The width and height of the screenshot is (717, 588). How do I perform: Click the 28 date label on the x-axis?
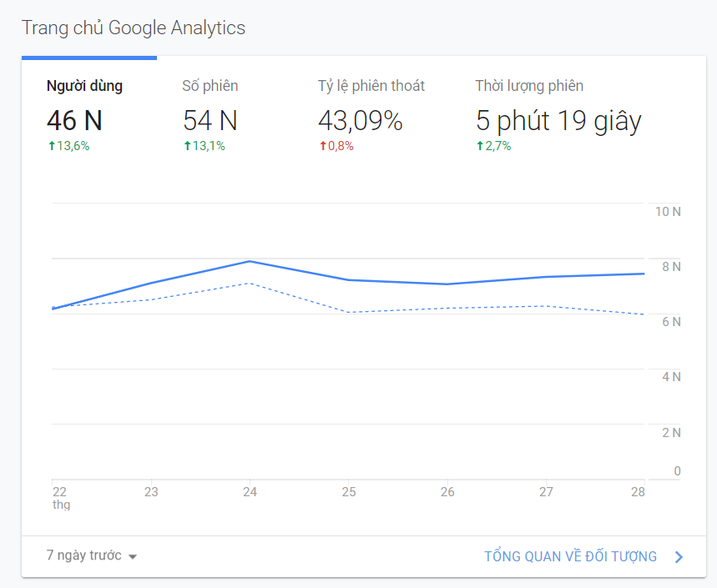point(638,492)
